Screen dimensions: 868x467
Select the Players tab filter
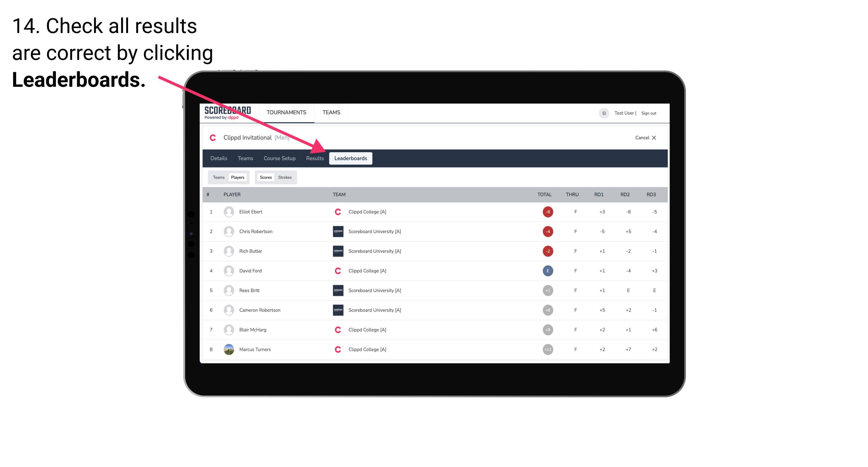[x=237, y=177]
